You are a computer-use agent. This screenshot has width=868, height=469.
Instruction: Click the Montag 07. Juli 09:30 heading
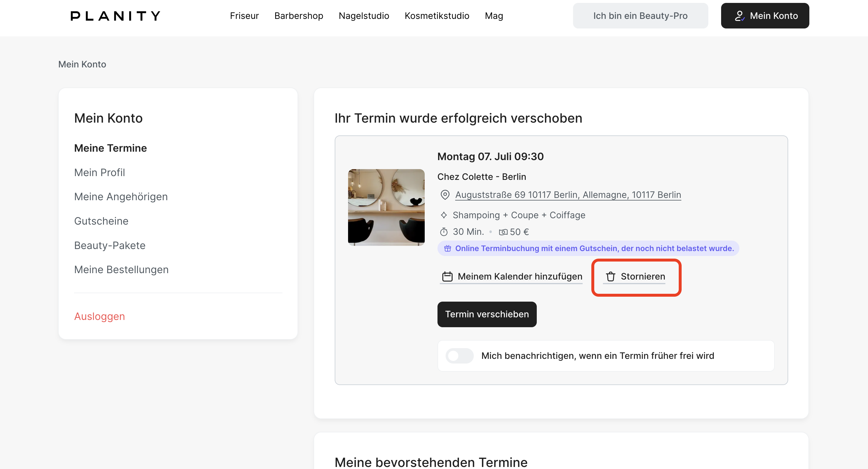tap(490, 157)
